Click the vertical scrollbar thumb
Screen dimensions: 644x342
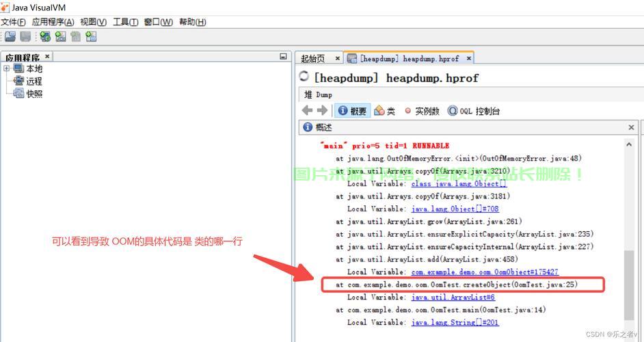[629, 285]
